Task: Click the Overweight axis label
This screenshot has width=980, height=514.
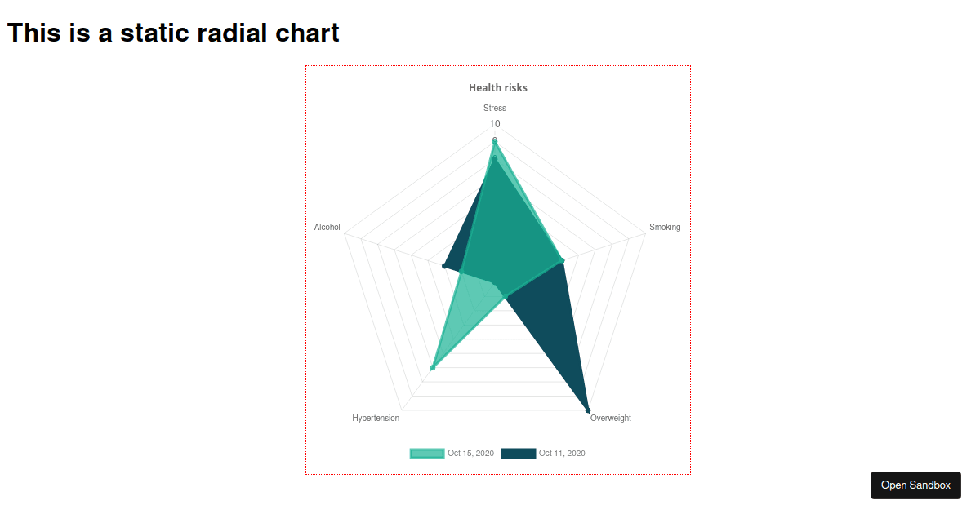Action: 611,417
